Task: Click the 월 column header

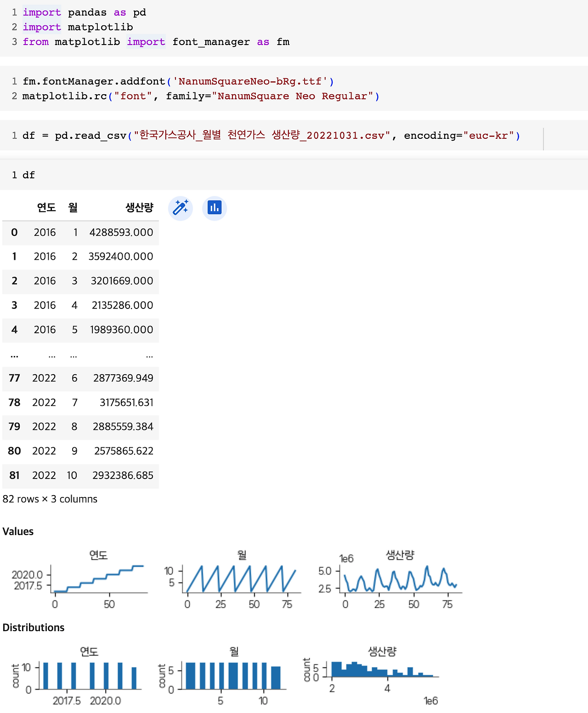Action: (x=73, y=207)
